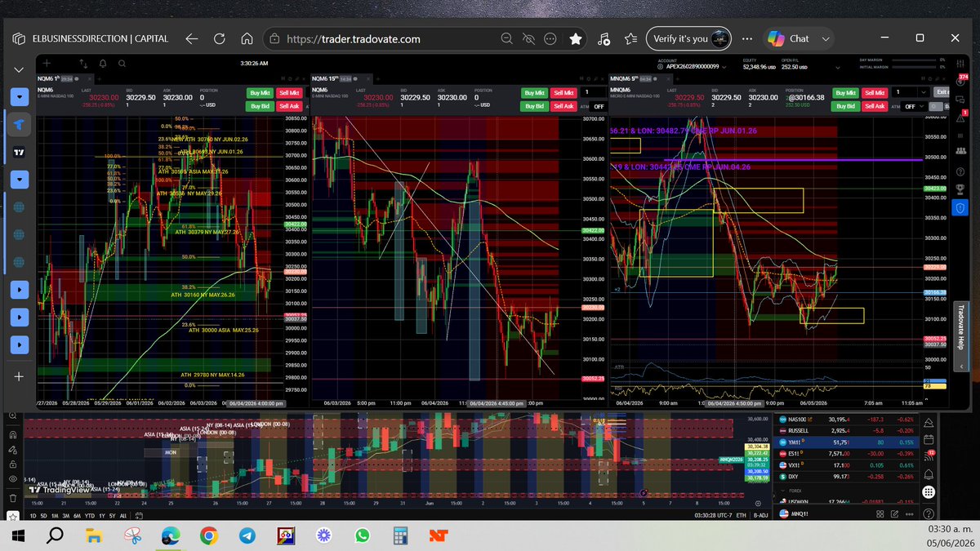The image size is (980, 551).
Task: Open the ATM OFF selector on 15m chart
Action: tap(599, 106)
